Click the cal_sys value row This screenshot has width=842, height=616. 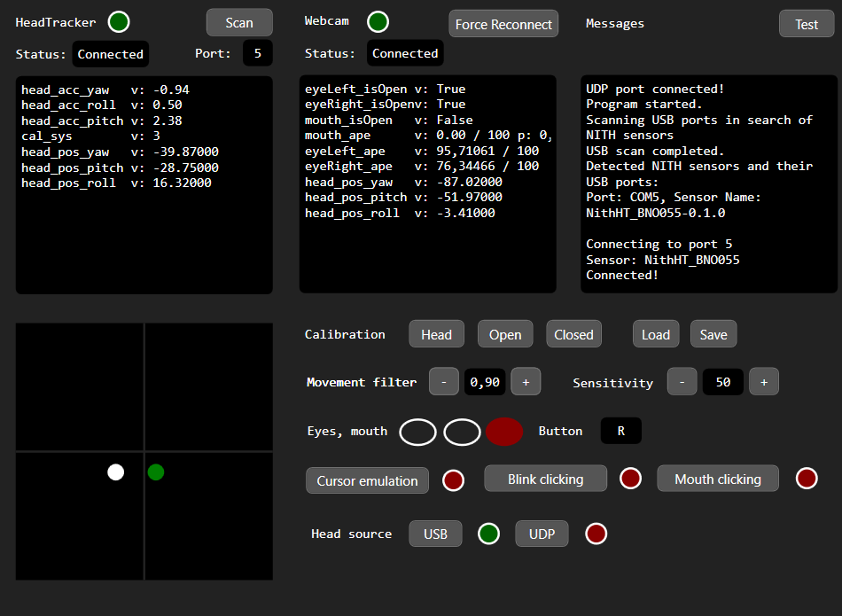tap(90, 136)
